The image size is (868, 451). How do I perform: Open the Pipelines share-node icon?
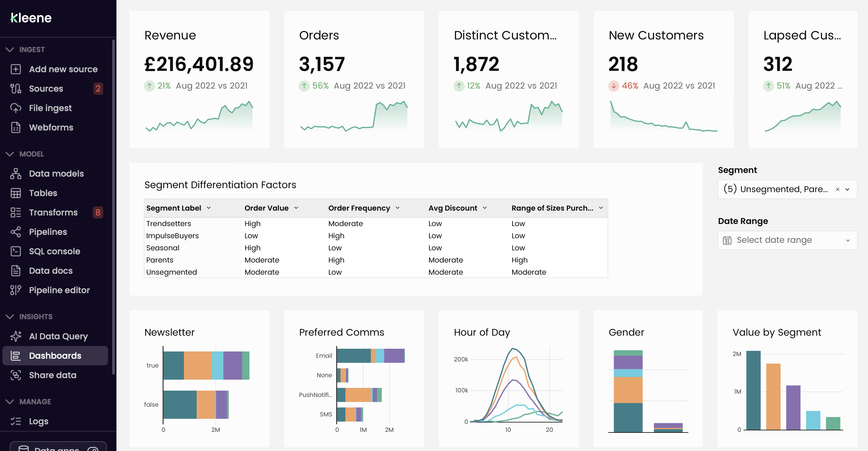pos(15,232)
